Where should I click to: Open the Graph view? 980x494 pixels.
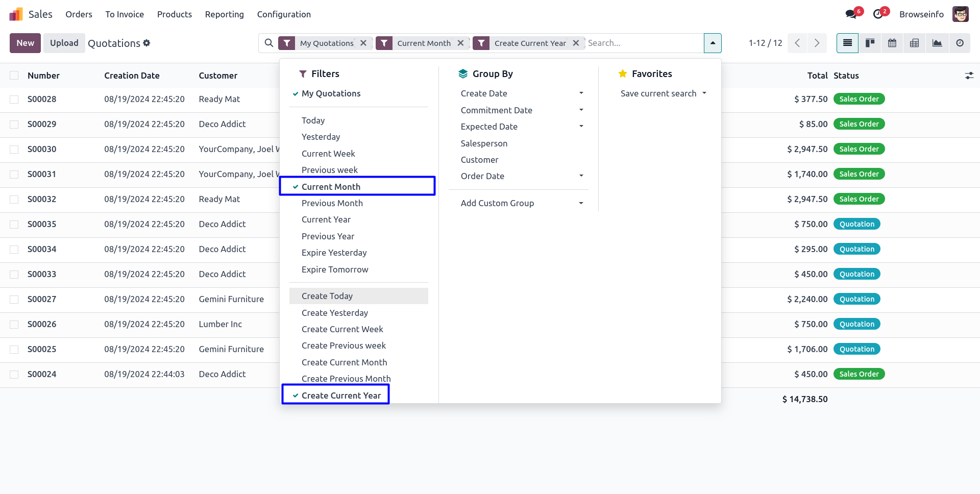click(x=937, y=43)
